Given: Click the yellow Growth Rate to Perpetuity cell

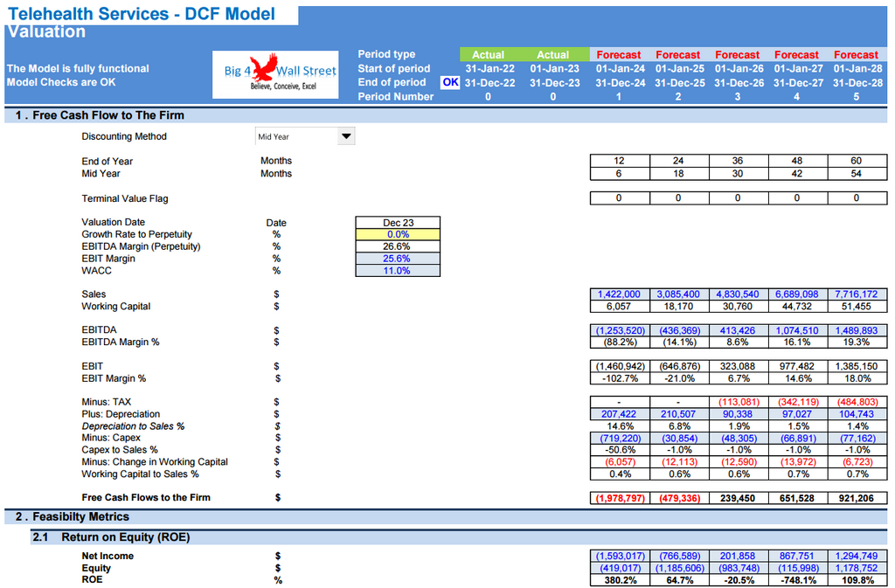Looking at the screenshot, I should click(x=398, y=234).
